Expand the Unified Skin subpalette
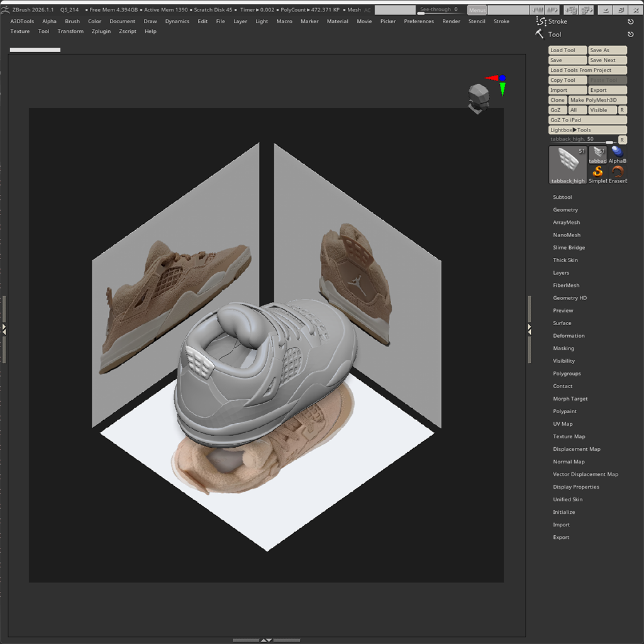The height and width of the screenshot is (644, 644). [x=568, y=499]
